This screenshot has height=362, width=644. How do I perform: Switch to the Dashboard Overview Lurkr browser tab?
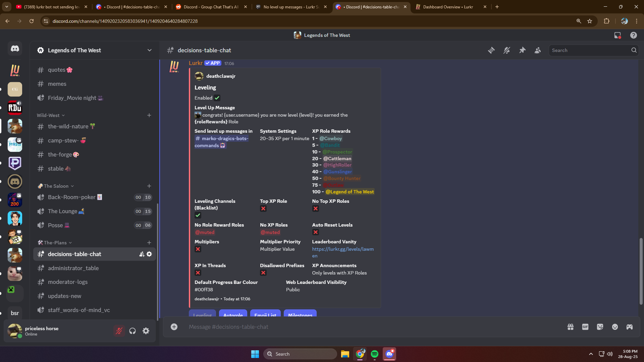click(x=448, y=7)
